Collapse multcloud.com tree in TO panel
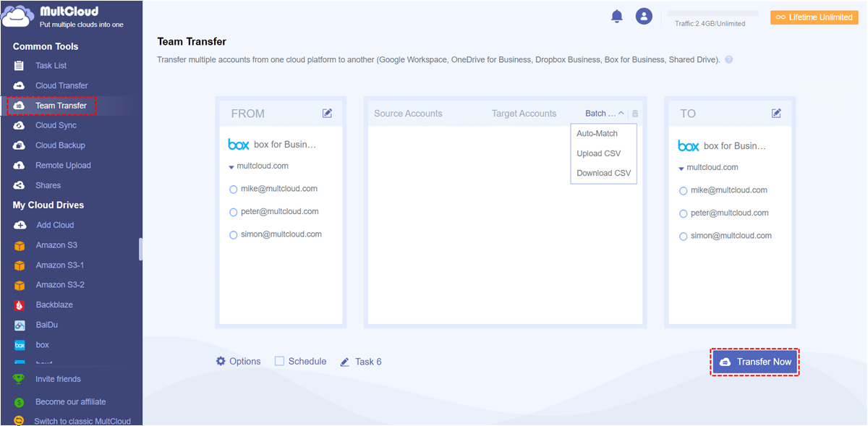868x426 pixels. [681, 168]
